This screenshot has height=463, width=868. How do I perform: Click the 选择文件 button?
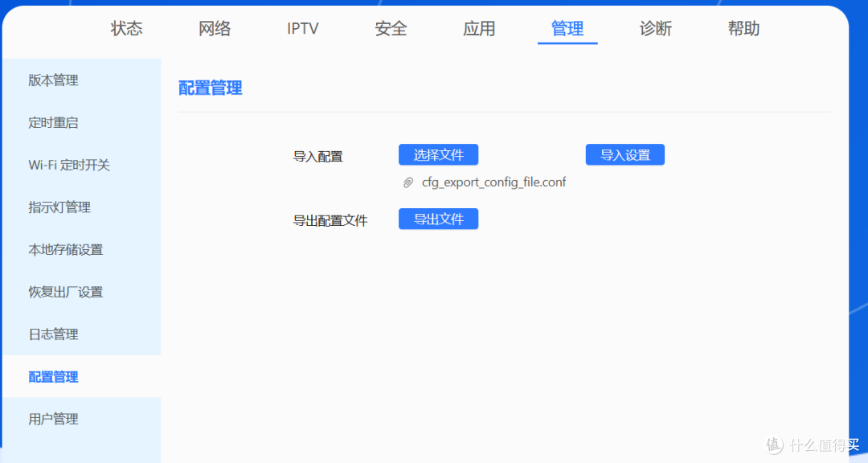439,154
